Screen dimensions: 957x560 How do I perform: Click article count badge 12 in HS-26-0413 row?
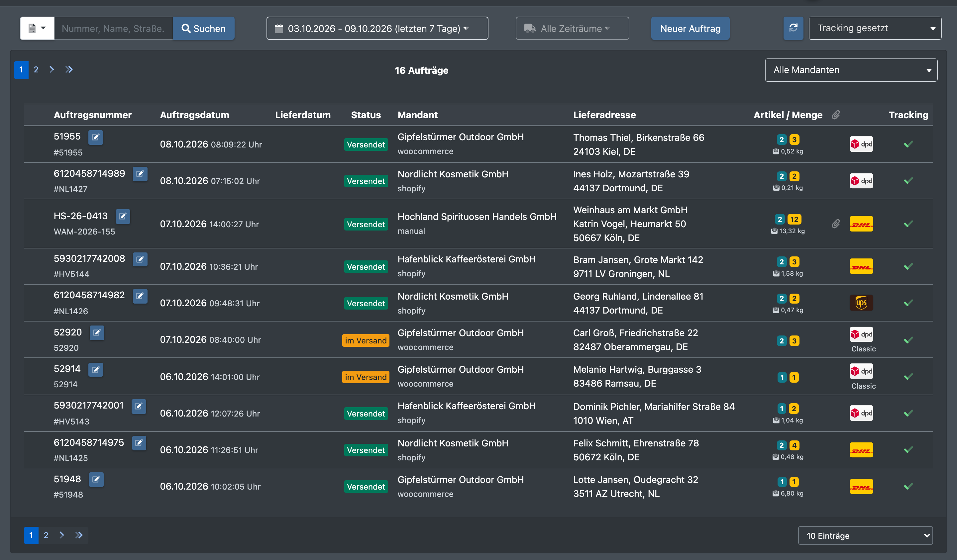click(794, 219)
